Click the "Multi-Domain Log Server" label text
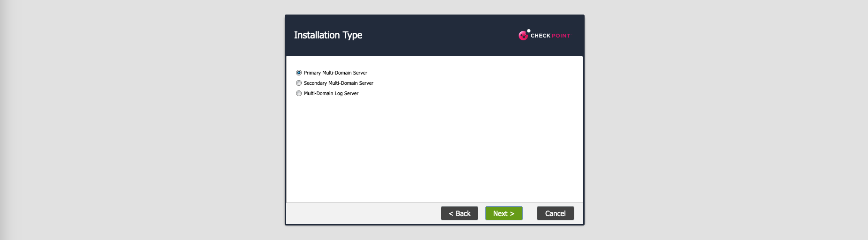 [331, 93]
